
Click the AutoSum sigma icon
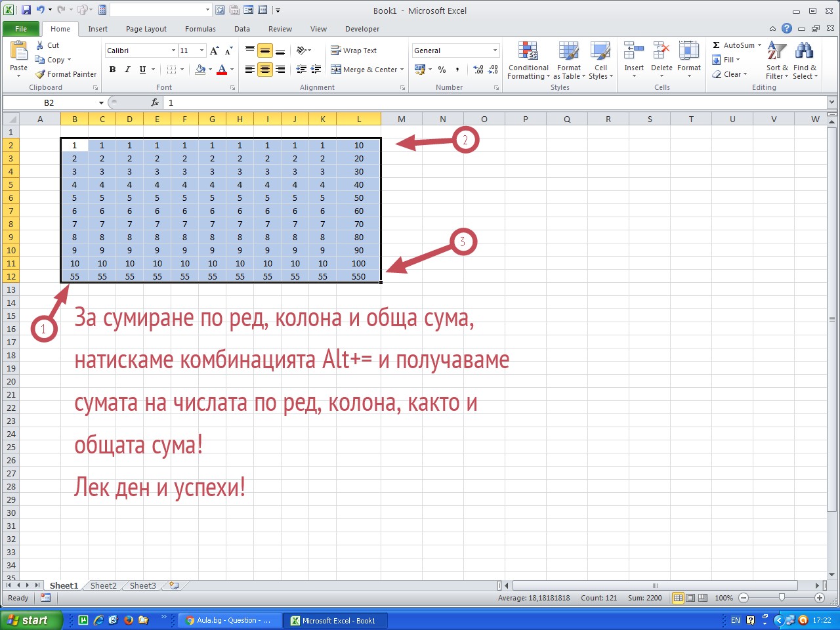pyautogui.click(x=717, y=45)
